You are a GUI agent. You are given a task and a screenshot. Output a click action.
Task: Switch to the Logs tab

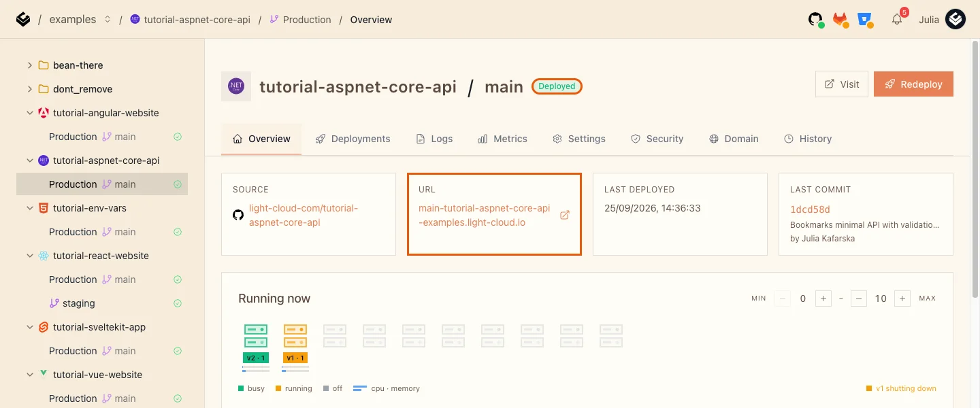click(x=434, y=139)
